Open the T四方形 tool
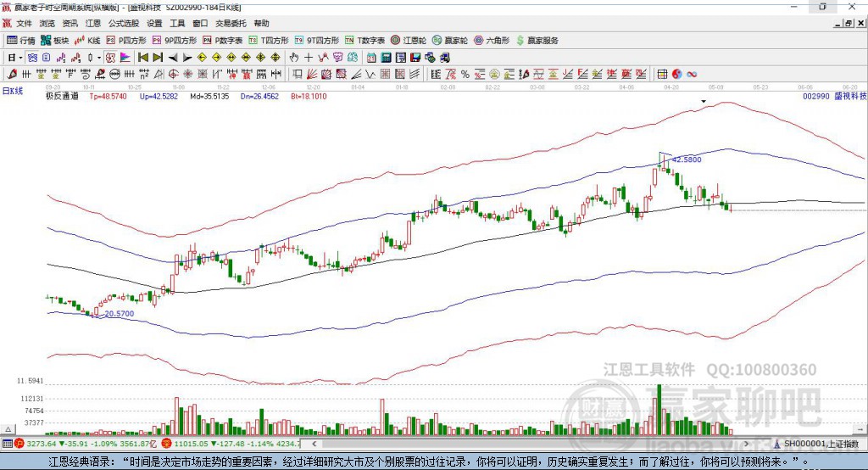The width and height of the screenshot is (868, 470). [x=269, y=41]
